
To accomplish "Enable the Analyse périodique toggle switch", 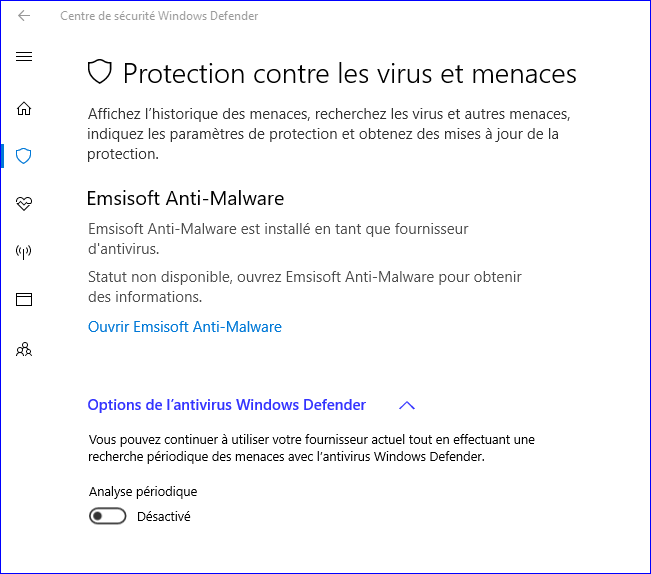I will point(108,516).
